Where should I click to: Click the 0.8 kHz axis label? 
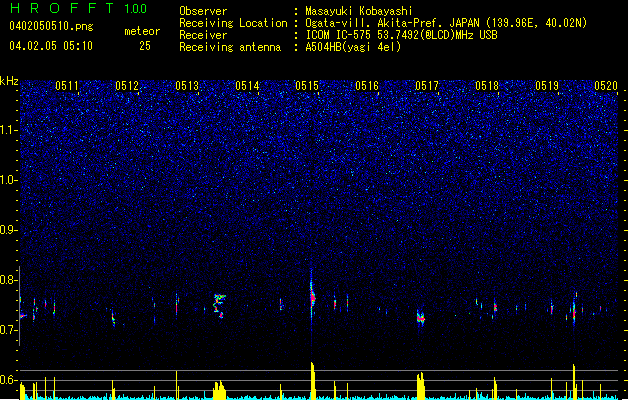[9, 280]
